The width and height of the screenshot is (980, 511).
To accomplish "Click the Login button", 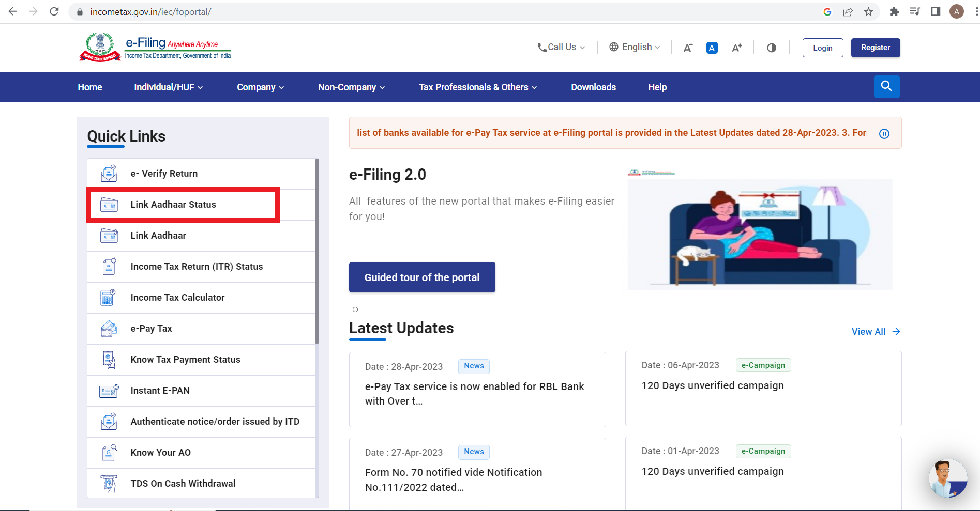I will pyautogui.click(x=823, y=48).
